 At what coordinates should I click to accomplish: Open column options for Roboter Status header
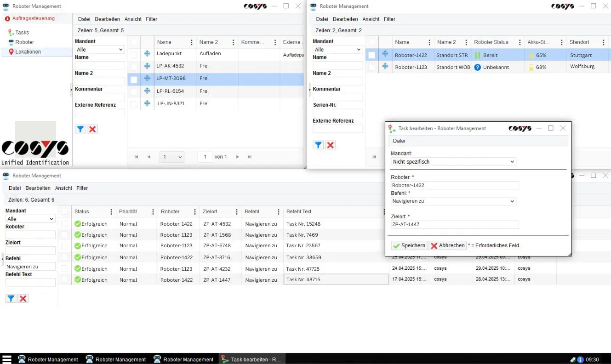pos(520,42)
